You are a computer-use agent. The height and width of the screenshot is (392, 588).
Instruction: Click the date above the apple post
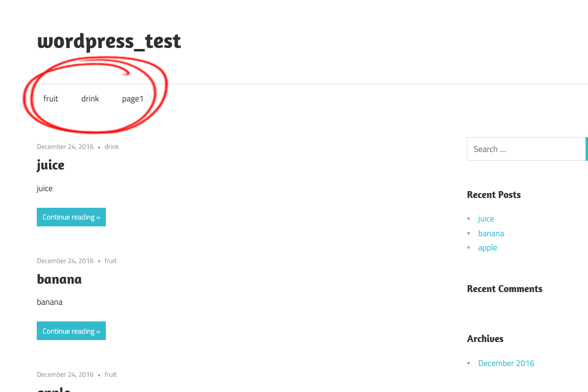(65, 374)
